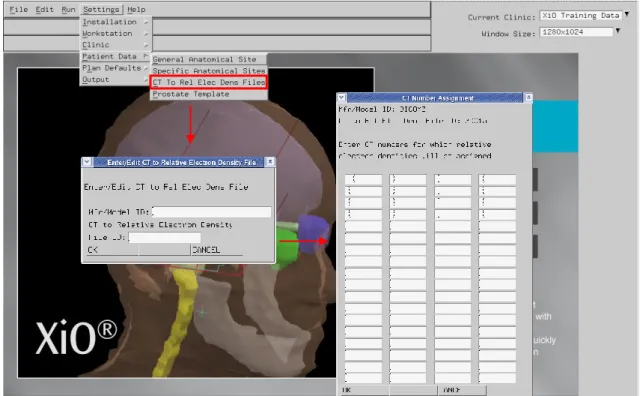This screenshot has width=640, height=396.
Task: Click the yellow spinal cord structure
Action: (176, 323)
